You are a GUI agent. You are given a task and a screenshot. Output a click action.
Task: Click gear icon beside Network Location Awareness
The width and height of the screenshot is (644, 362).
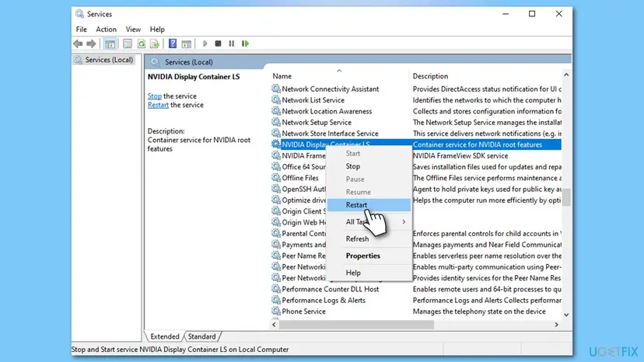pos(276,111)
